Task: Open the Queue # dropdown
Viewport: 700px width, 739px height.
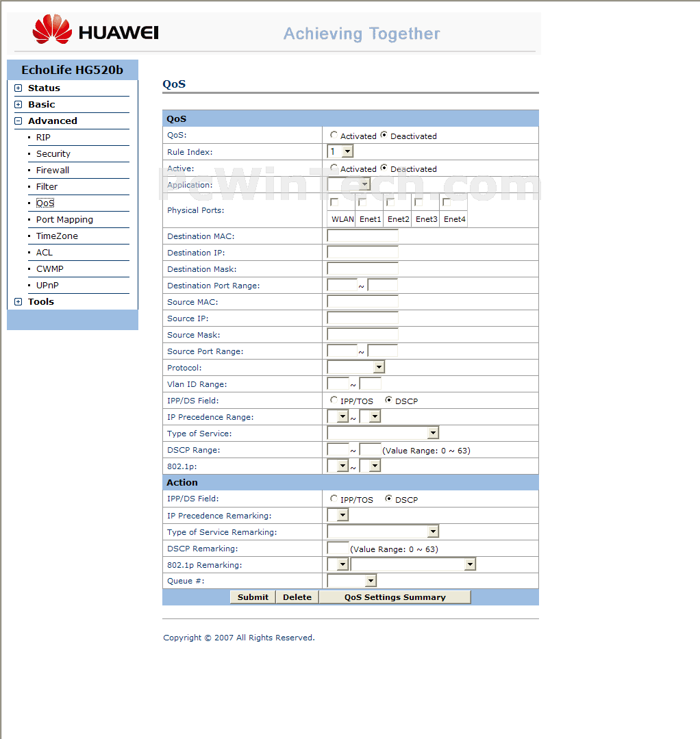Action: click(351, 581)
